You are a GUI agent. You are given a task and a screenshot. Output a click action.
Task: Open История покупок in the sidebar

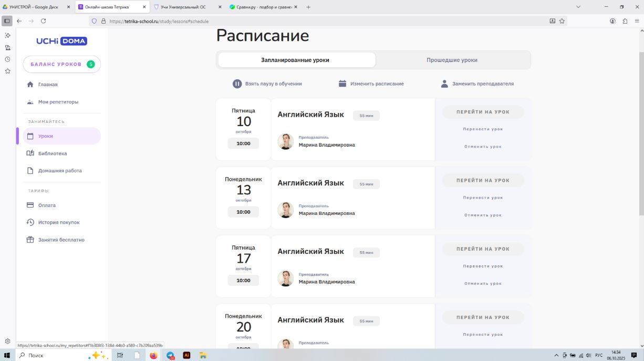(58, 222)
